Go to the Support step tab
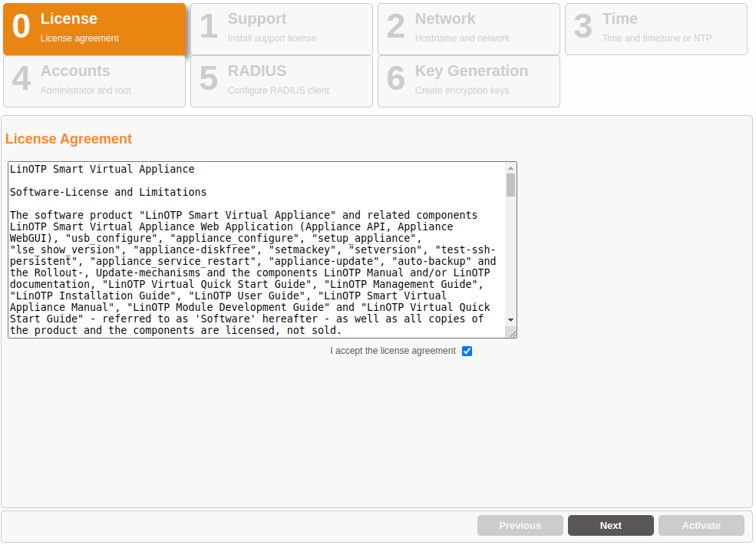Viewport: 756px width, 545px height. (281, 28)
